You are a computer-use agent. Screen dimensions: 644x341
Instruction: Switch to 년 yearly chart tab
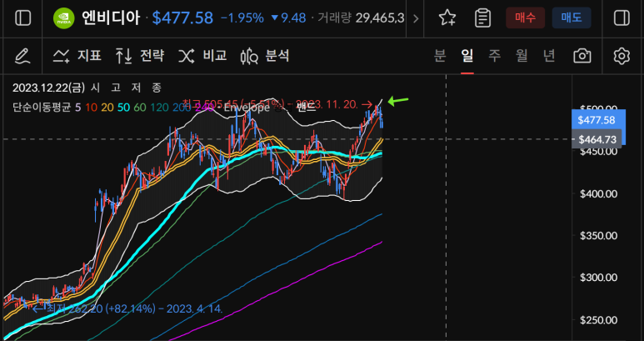point(549,56)
